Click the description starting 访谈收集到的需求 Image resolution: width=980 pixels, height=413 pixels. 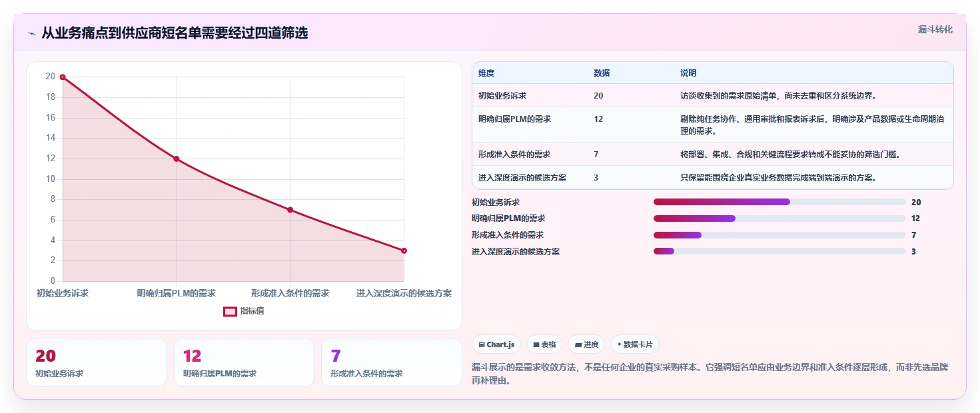(778, 96)
